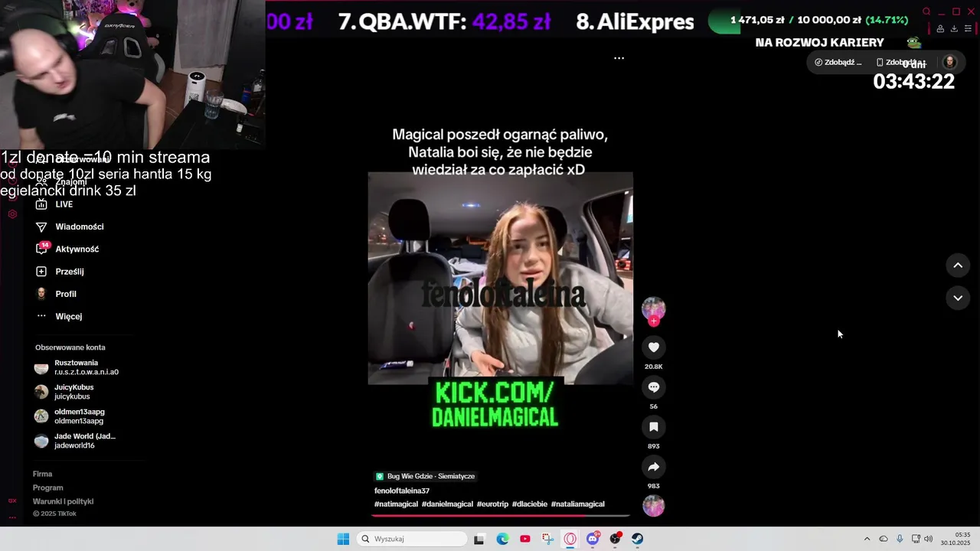Open the volume speaker tray icon
Viewport: 980px width, 551px height.
928,539
